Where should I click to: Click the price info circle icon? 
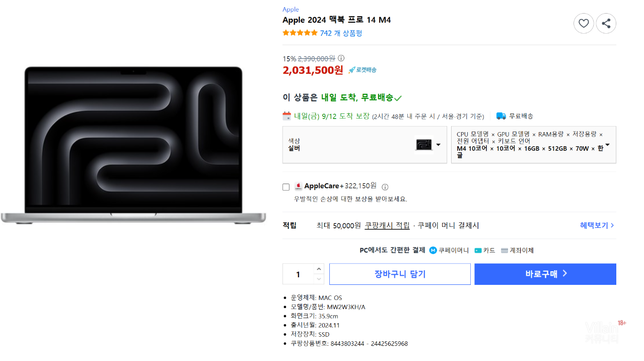pyautogui.click(x=341, y=58)
